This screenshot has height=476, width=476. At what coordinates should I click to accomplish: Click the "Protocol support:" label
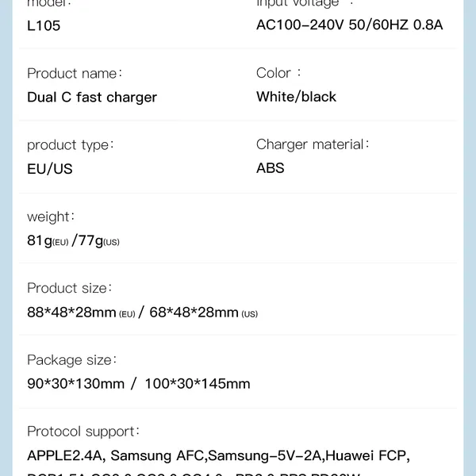point(83,432)
